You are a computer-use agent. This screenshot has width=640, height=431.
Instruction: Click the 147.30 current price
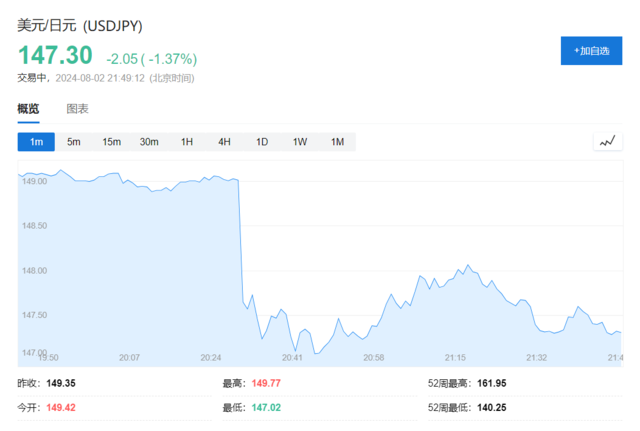pos(55,56)
